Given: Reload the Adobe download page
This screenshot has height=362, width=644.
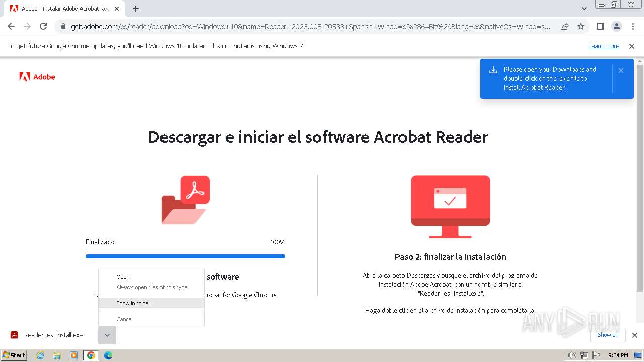Looking at the screenshot, I should (x=43, y=26).
